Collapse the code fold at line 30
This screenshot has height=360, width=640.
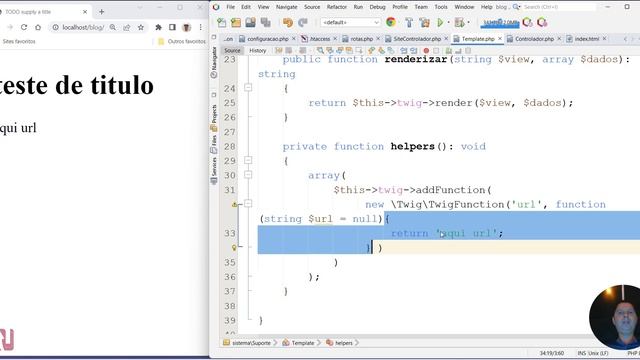[x=248, y=175]
